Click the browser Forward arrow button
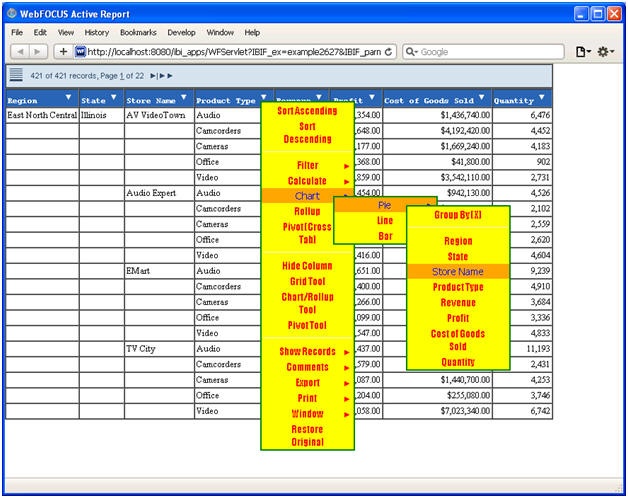 (x=38, y=52)
